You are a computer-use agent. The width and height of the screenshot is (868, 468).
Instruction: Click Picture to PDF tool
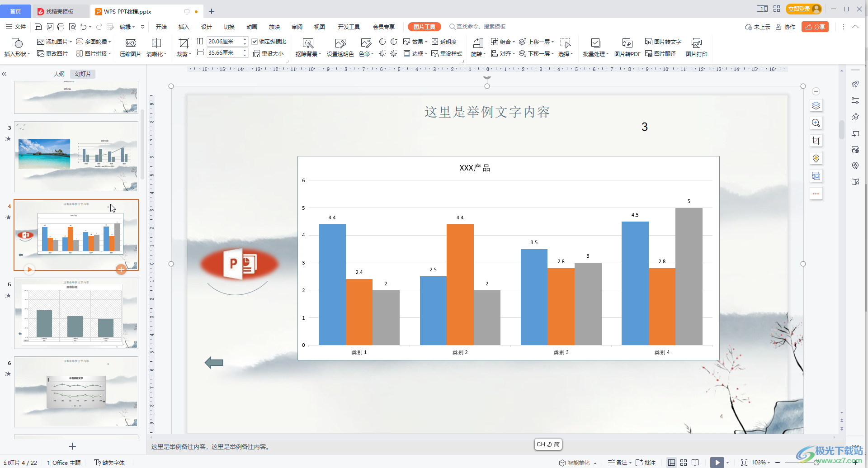[x=627, y=47]
